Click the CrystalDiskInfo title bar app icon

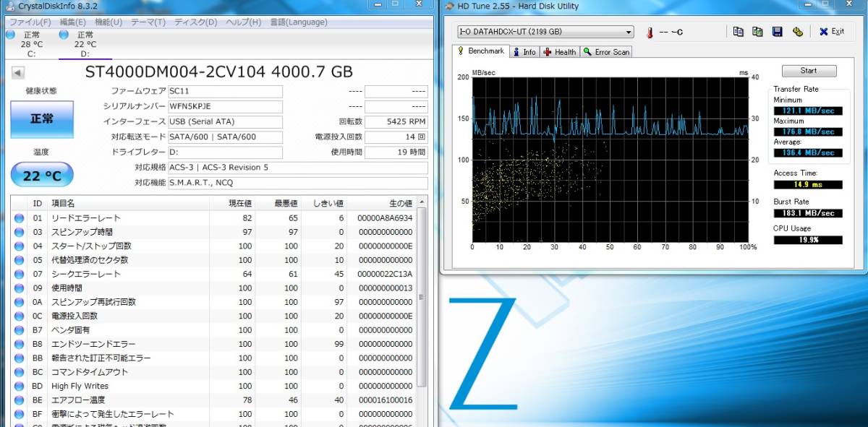(x=9, y=7)
